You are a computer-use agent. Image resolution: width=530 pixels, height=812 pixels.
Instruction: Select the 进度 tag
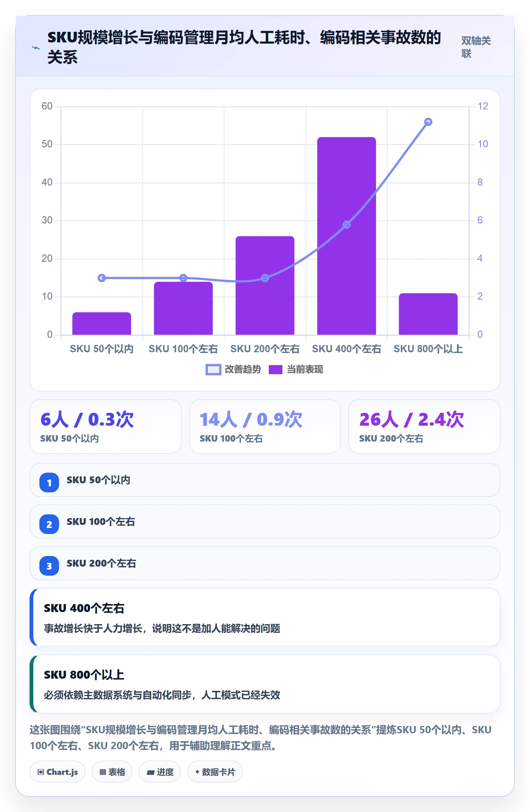[x=160, y=772]
